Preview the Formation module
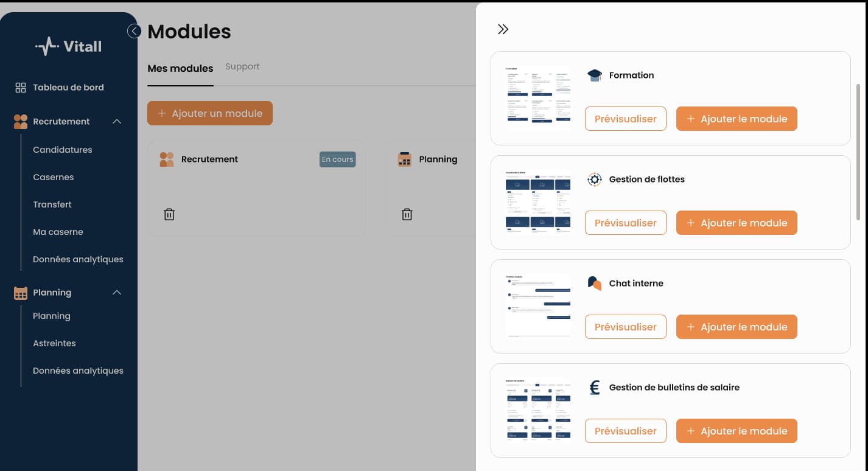Image resolution: width=868 pixels, height=471 pixels. (625, 119)
